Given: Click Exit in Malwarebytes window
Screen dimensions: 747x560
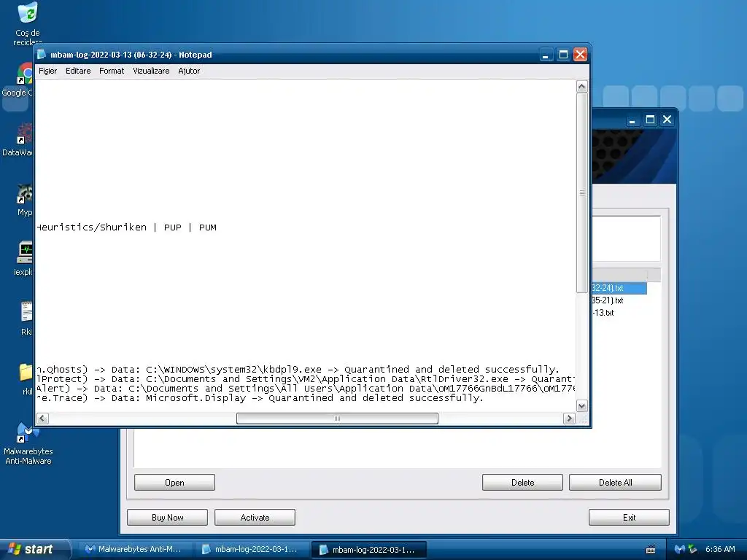Looking at the screenshot, I should [629, 517].
